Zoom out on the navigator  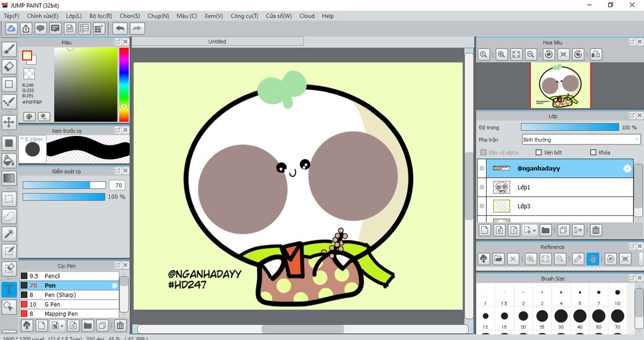tap(531, 54)
